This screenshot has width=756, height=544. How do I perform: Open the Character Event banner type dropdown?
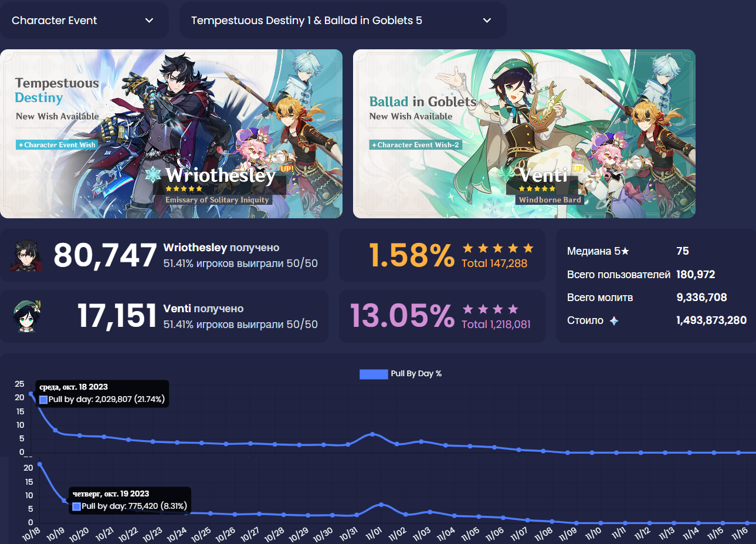click(84, 21)
